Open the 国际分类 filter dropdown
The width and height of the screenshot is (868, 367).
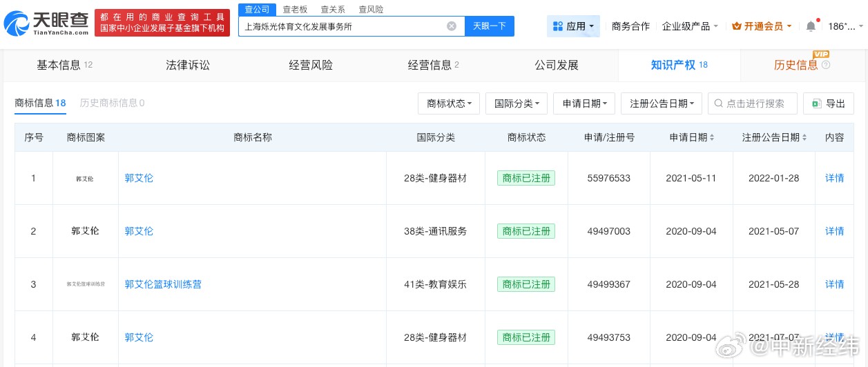point(517,103)
